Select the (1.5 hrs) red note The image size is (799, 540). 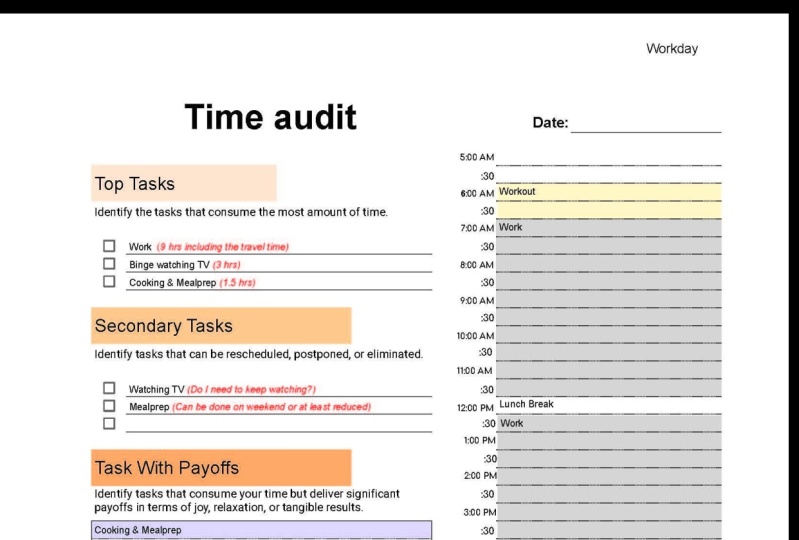[237, 283]
